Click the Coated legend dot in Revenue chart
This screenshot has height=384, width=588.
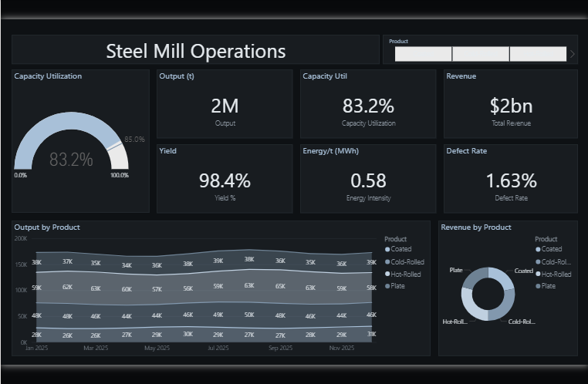tap(538, 249)
